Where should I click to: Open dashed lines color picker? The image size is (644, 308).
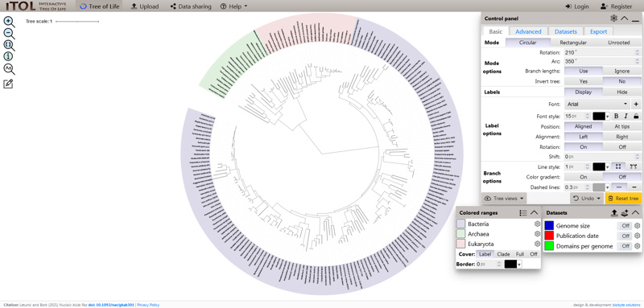click(601, 187)
